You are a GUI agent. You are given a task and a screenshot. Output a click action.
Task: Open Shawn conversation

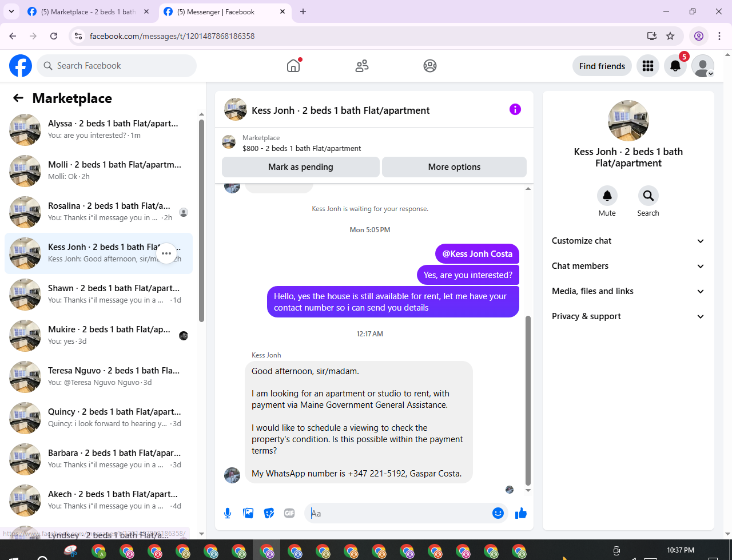98,295
